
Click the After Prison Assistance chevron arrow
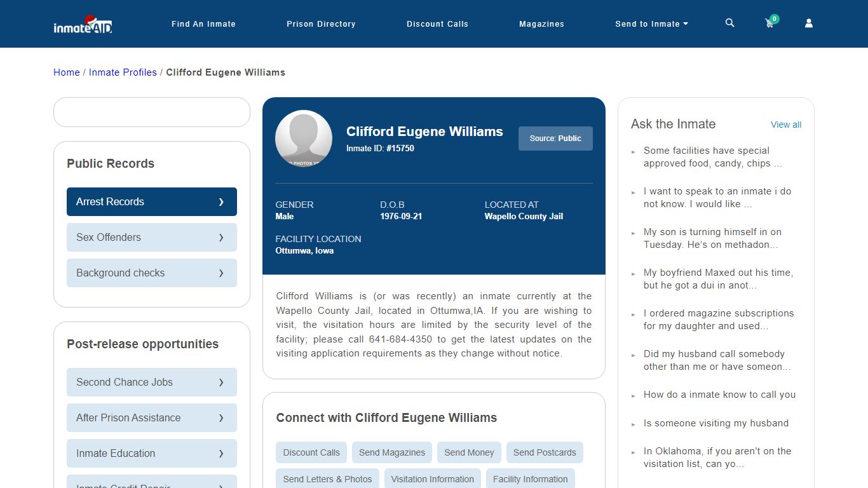pyautogui.click(x=221, y=417)
